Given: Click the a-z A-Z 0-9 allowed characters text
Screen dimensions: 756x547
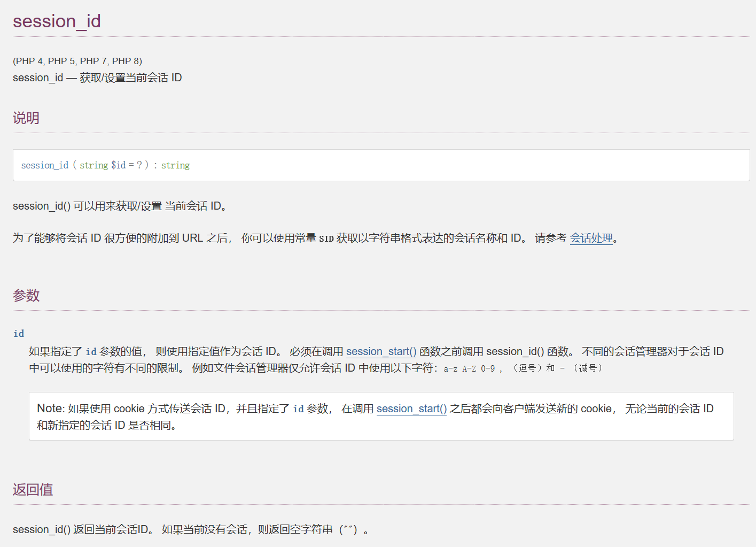Looking at the screenshot, I should (469, 368).
